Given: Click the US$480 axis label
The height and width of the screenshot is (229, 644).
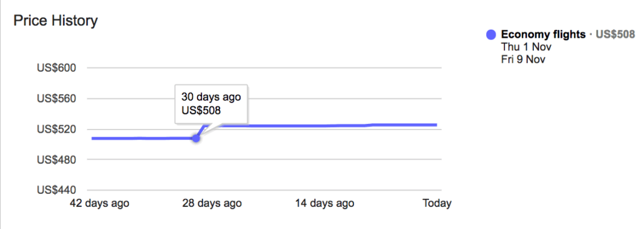Looking at the screenshot, I should tap(57, 160).
